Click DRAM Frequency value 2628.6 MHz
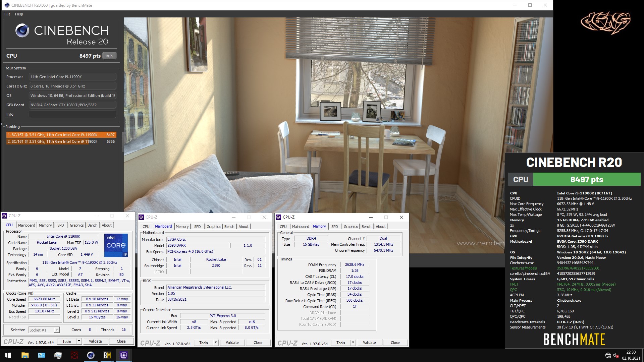This screenshot has width=644, height=362. tap(355, 264)
